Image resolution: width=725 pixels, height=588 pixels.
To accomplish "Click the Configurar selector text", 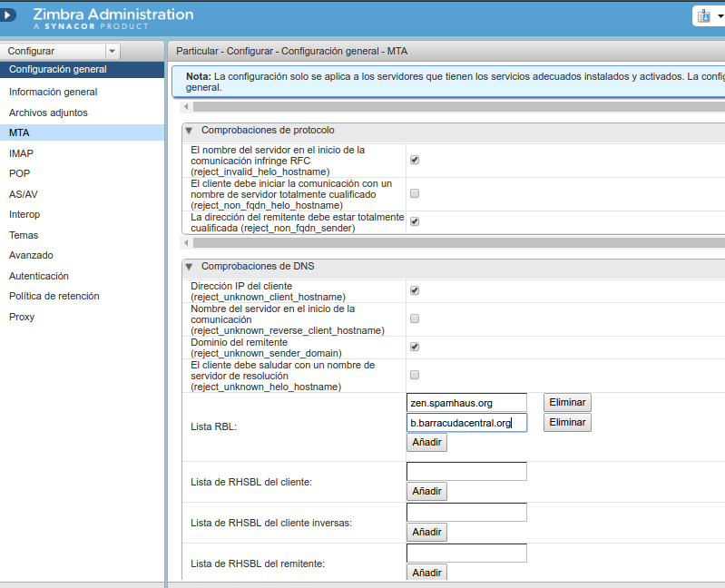I will click(x=31, y=51).
